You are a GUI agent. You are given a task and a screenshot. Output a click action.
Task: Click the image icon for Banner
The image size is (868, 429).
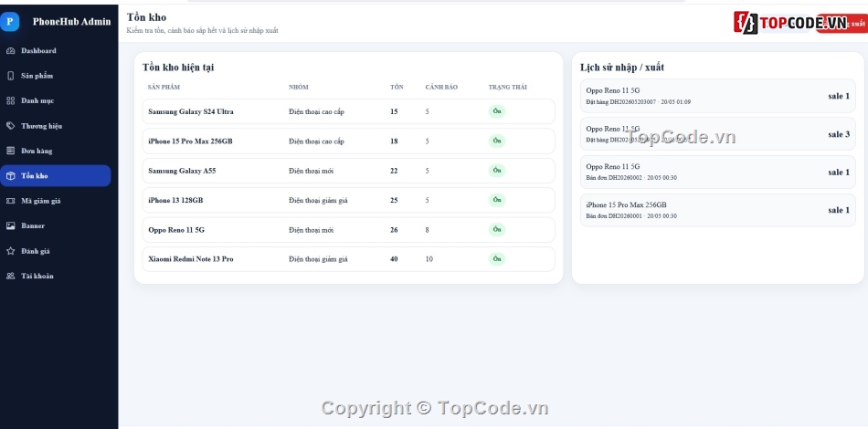click(x=11, y=225)
